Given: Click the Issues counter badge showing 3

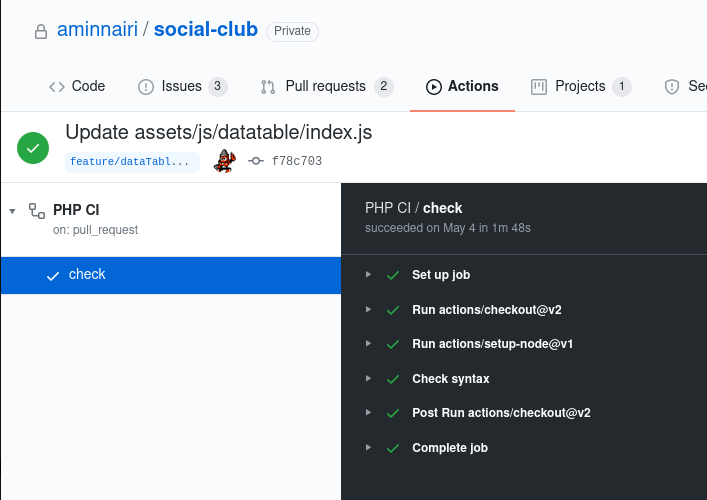Looking at the screenshot, I should (217, 86).
